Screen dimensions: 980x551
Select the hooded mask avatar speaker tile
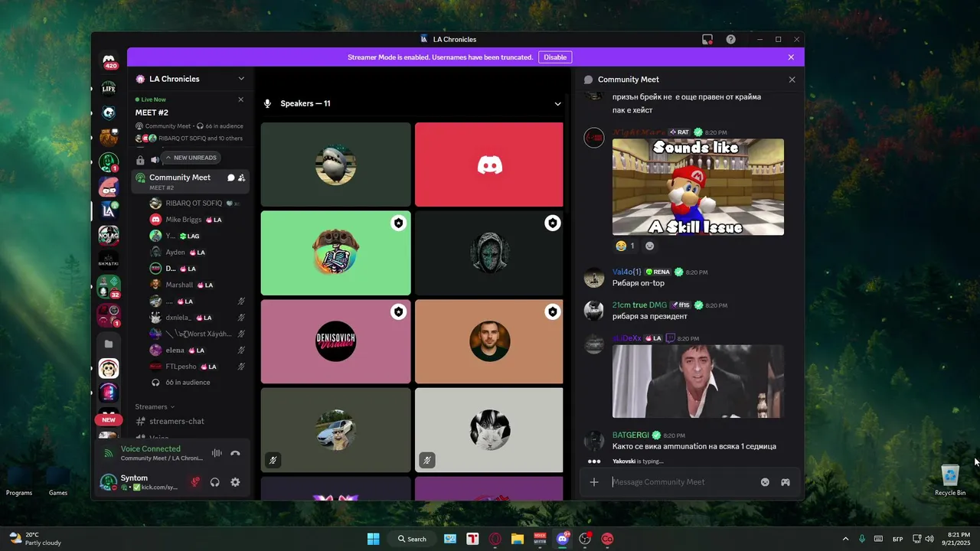489,253
